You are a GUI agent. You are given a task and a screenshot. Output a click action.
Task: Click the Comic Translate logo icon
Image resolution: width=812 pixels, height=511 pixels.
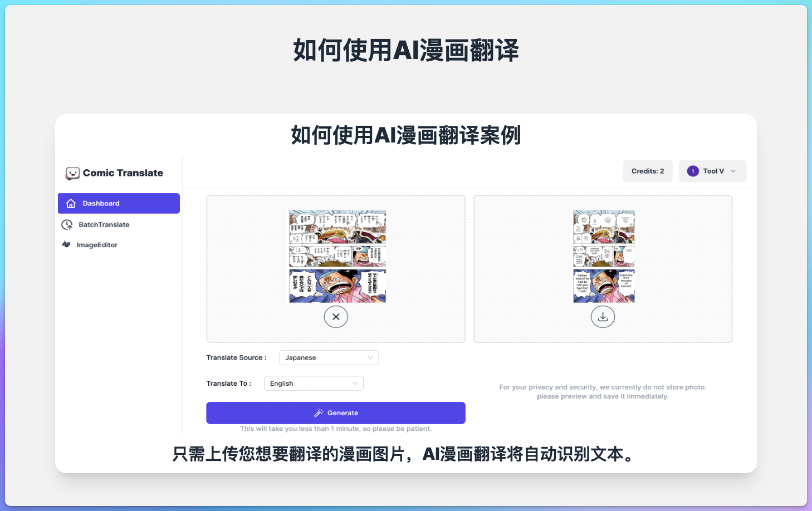tap(72, 173)
